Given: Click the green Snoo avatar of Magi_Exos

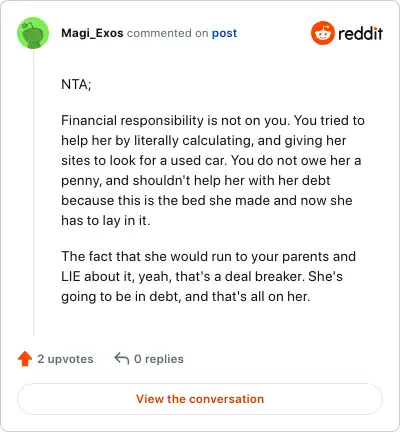Looking at the screenshot, I should pos(33,33).
